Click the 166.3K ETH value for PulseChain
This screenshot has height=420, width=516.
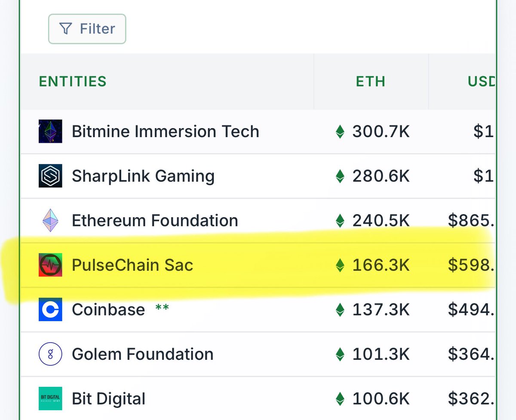381,265
